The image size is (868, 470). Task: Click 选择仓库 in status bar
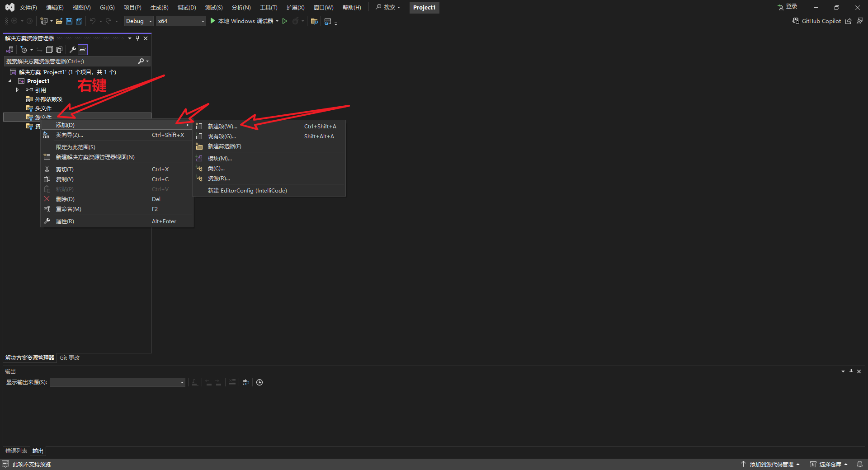pos(828,464)
